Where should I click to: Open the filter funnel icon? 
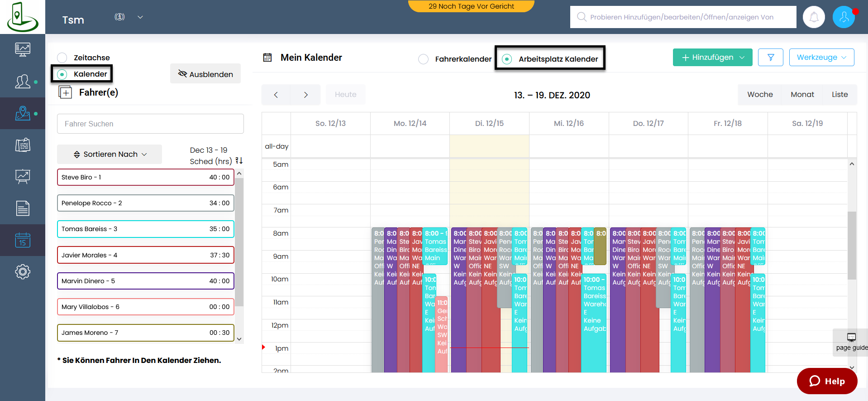point(771,58)
